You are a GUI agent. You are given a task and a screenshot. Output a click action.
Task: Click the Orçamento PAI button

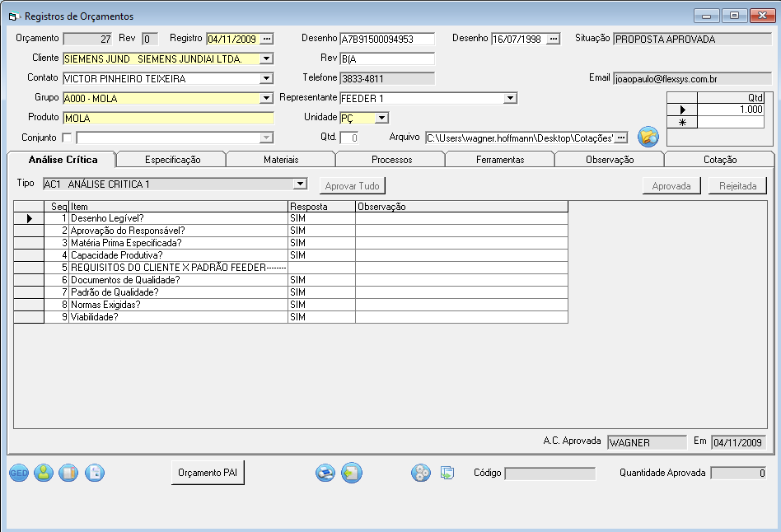(x=208, y=473)
